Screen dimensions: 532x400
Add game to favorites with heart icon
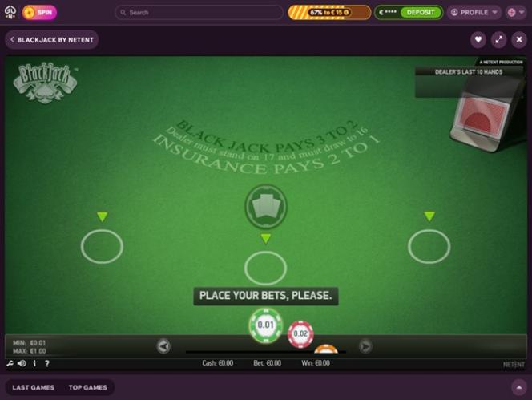click(478, 40)
